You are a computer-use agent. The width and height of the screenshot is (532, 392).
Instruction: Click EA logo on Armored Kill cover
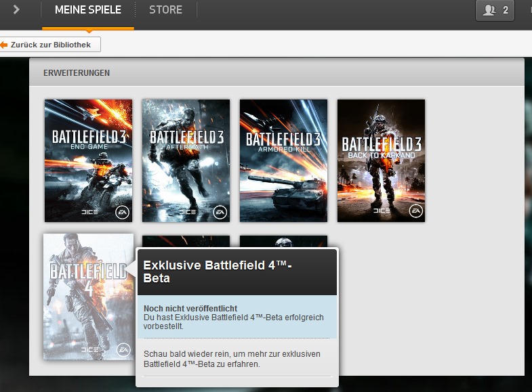pyautogui.click(x=318, y=212)
